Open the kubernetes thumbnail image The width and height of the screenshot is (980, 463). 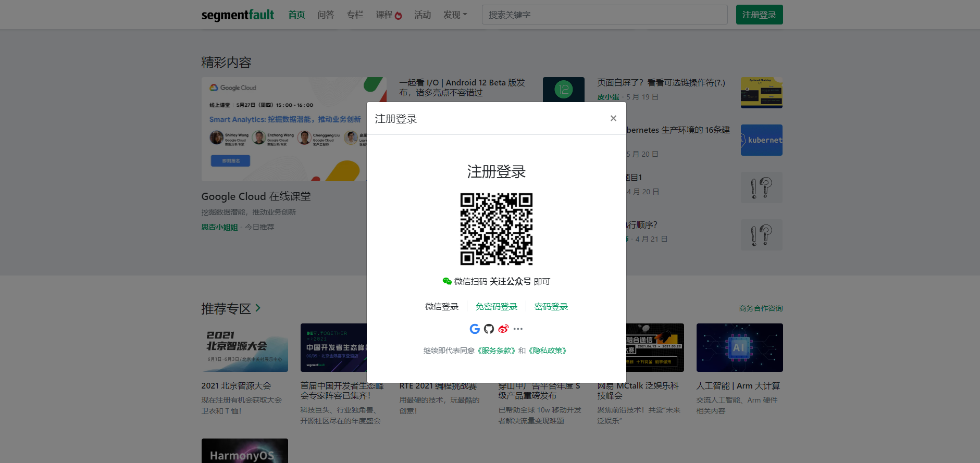click(761, 140)
